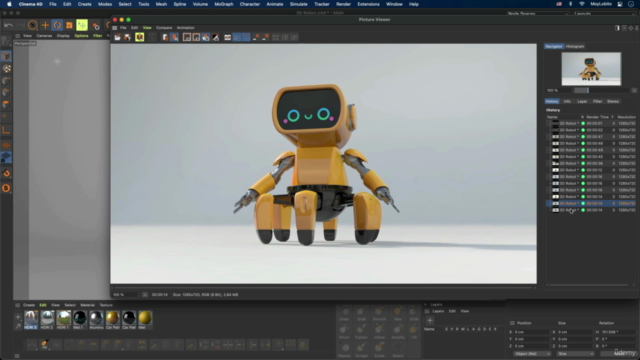This screenshot has width=640, height=360.
Task: Open the Simulate menu in menu bar
Action: [x=298, y=4]
